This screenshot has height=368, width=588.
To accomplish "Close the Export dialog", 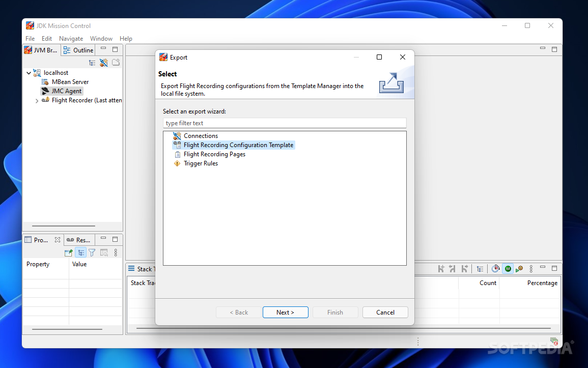I will (402, 57).
